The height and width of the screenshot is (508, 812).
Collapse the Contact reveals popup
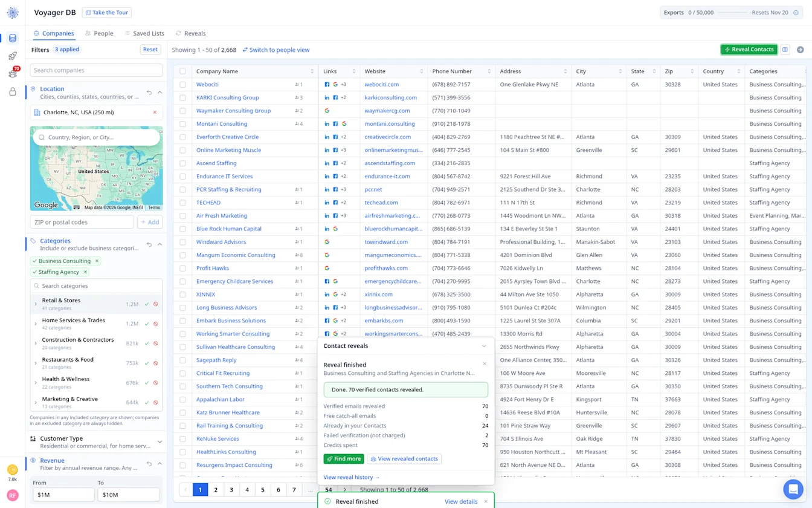click(x=484, y=346)
